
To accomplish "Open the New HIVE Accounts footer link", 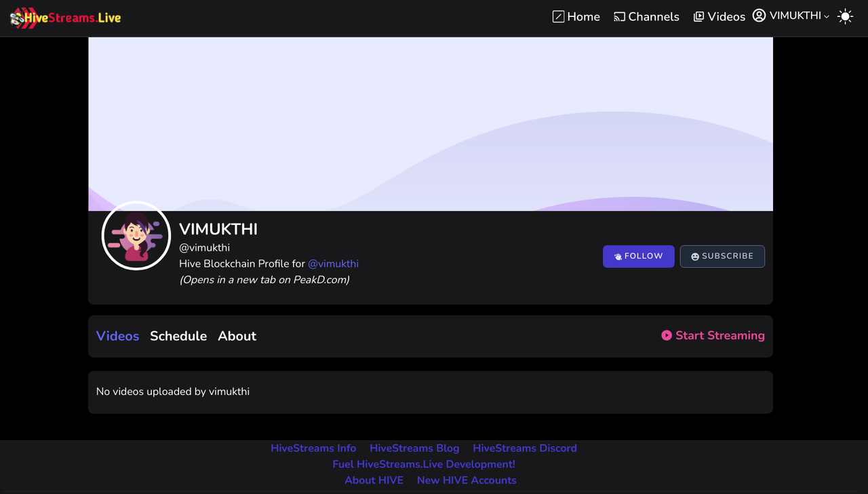I will (x=467, y=480).
